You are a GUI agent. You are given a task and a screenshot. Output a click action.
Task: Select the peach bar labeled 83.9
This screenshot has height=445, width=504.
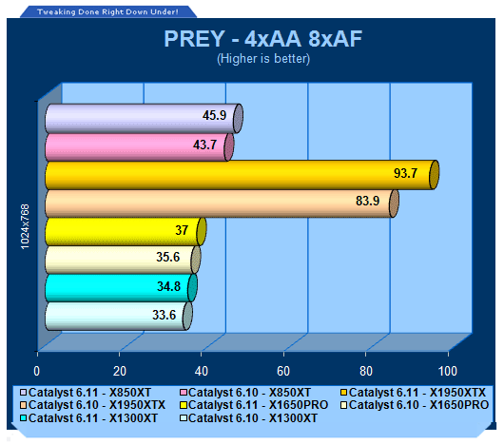tap(222, 203)
